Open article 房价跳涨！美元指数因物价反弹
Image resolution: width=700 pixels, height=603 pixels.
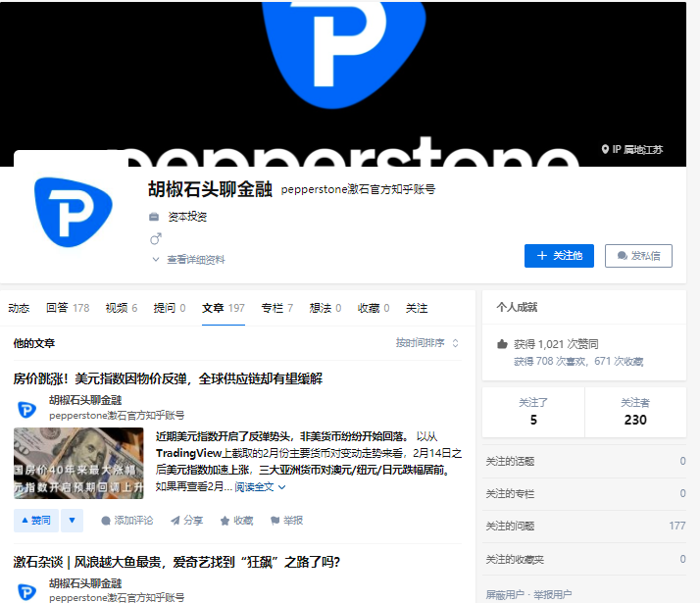click(168, 378)
